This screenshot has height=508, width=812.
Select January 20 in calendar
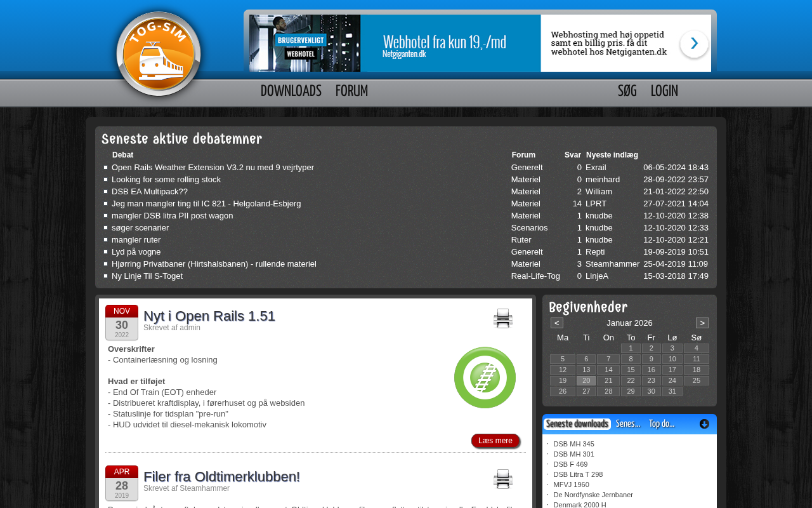586,380
